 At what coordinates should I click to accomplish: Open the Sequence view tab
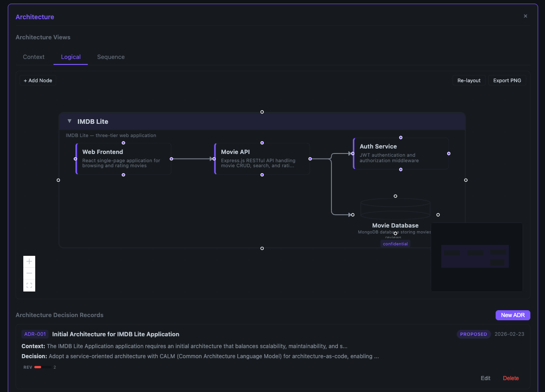pyautogui.click(x=111, y=57)
